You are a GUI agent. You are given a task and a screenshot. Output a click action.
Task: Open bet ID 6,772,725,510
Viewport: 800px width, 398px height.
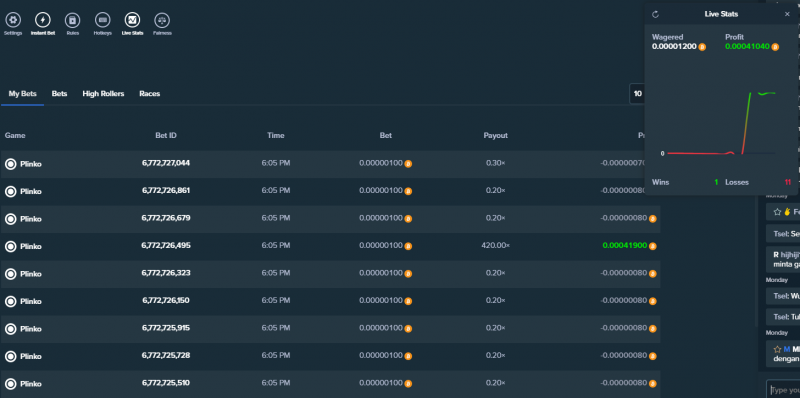pos(166,383)
